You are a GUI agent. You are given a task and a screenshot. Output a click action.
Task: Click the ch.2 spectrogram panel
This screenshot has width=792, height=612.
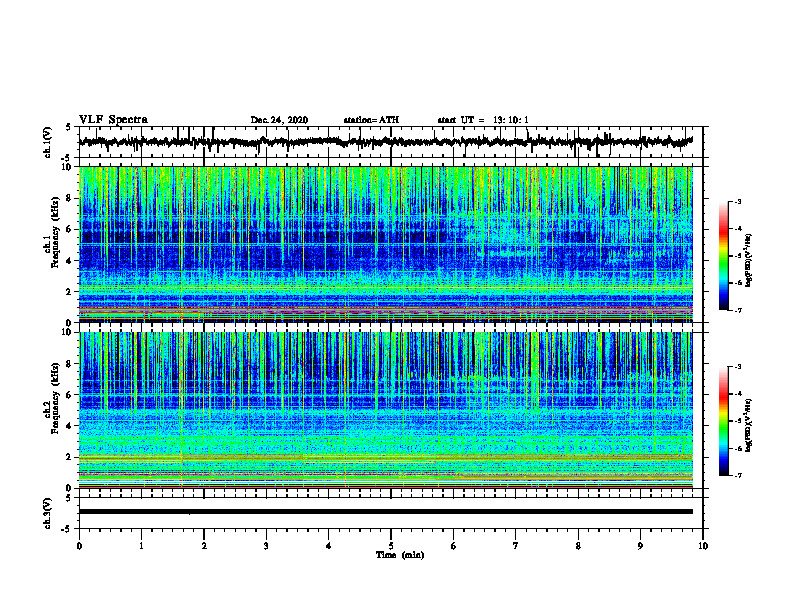tap(386, 410)
